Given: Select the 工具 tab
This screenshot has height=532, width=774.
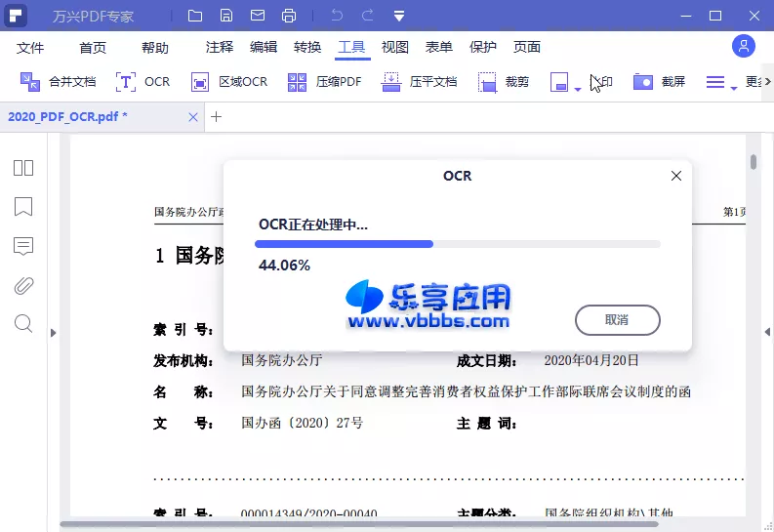Looking at the screenshot, I should pos(352,47).
